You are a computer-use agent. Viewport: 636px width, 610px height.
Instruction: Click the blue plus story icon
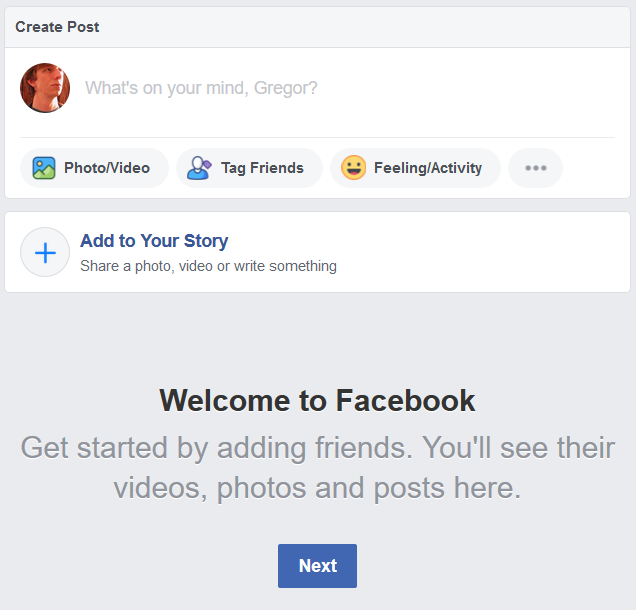coord(45,252)
